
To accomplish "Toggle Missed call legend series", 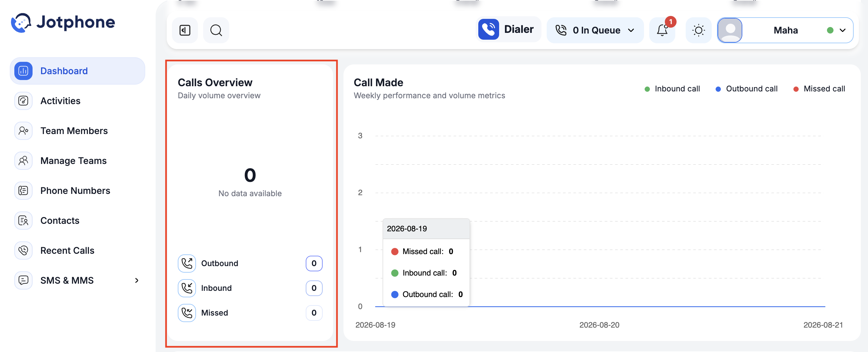I will point(819,89).
